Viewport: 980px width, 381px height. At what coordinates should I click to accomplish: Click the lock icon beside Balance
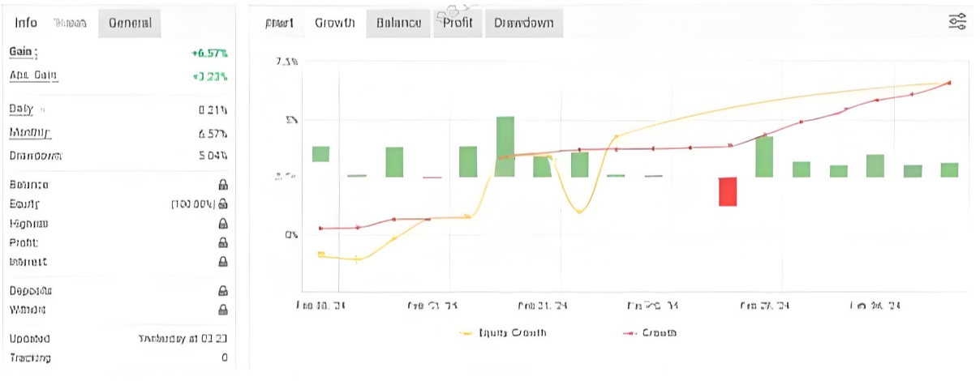coord(222,185)
